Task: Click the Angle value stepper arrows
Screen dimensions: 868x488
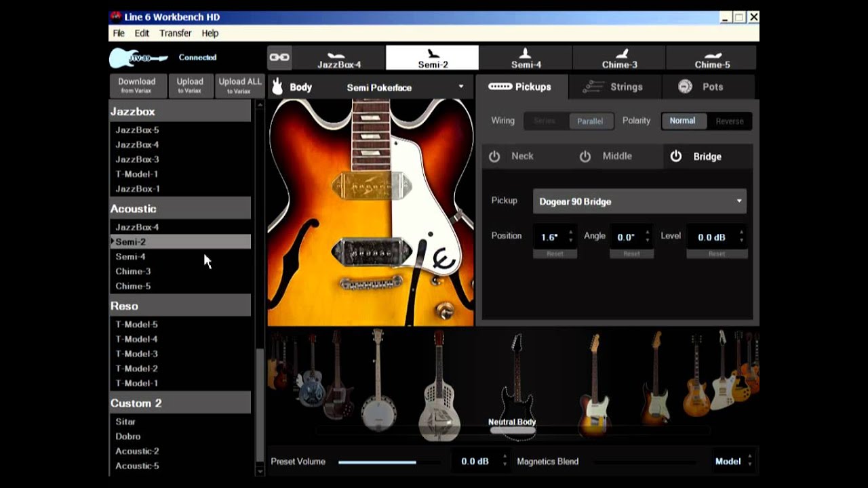Action: pyautogui.click(x=647, y=236)
